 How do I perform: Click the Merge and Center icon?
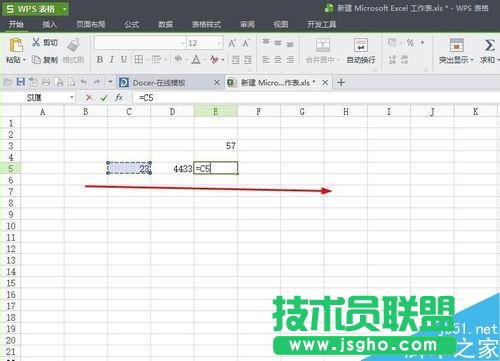tap(323, 45)
